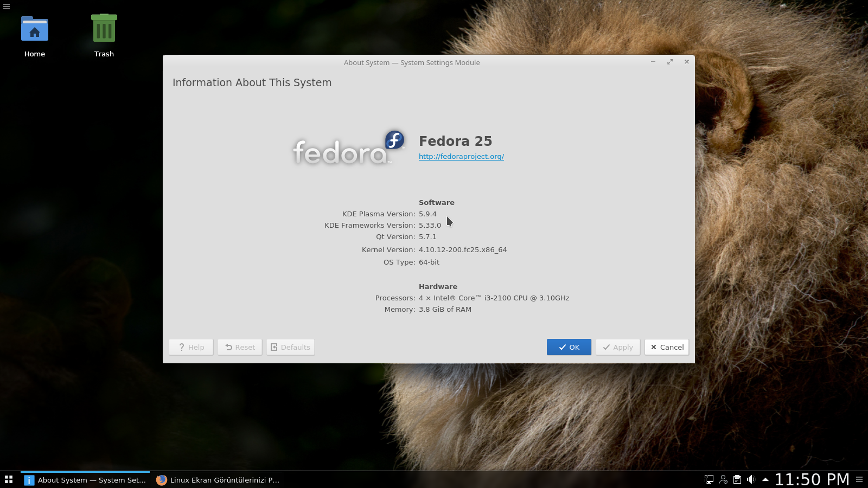868x488 pixels.
Task: Click the Processors value Intel Core i3-2100
Action: click(x=494, y=298)
